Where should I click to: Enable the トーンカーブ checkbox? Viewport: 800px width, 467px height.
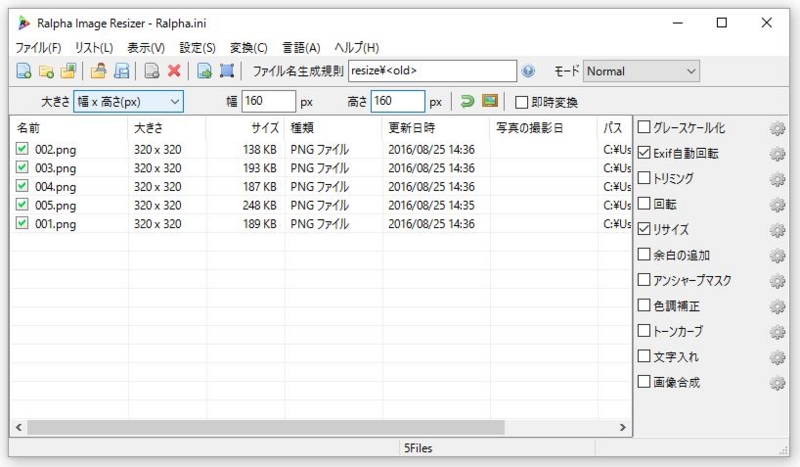click(644, 331)
